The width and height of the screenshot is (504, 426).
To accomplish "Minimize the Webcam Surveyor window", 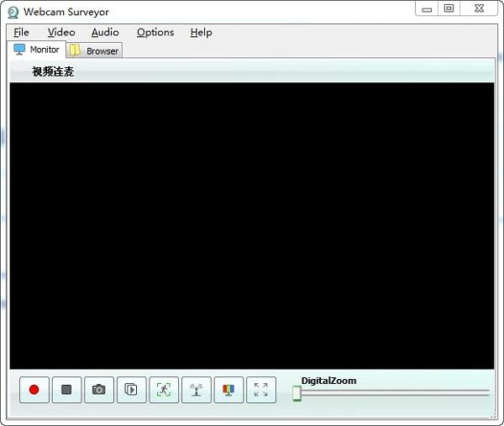I will click(427, 8).
